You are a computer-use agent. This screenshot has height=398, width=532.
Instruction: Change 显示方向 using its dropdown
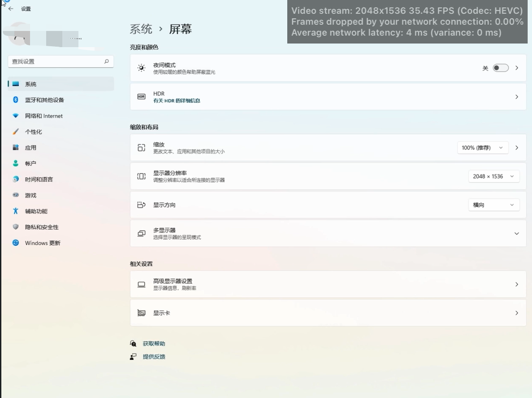(493, 205)
